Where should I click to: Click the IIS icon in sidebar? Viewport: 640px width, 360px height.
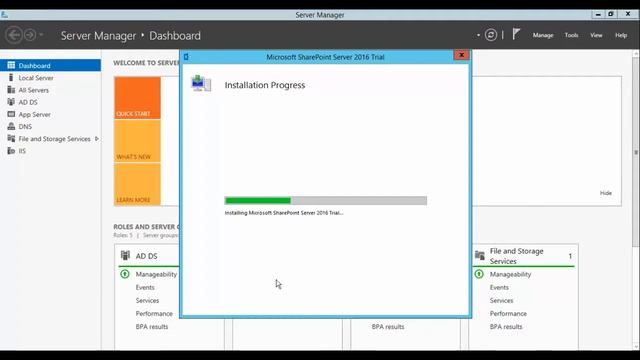coord(11,151)
